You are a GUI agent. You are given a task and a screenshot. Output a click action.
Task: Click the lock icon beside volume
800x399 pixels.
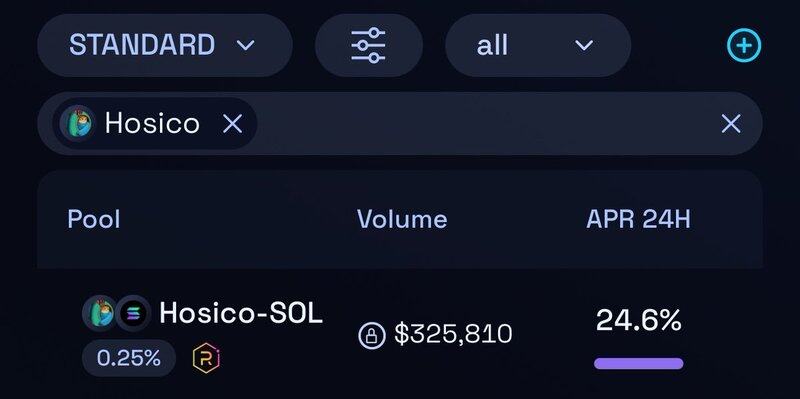pyautogui.click(x=372, y=335)
